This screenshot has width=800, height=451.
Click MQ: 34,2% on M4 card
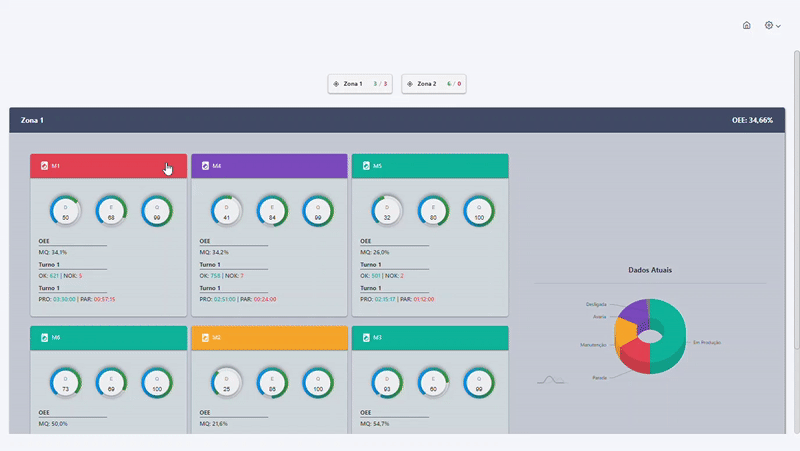214,252
